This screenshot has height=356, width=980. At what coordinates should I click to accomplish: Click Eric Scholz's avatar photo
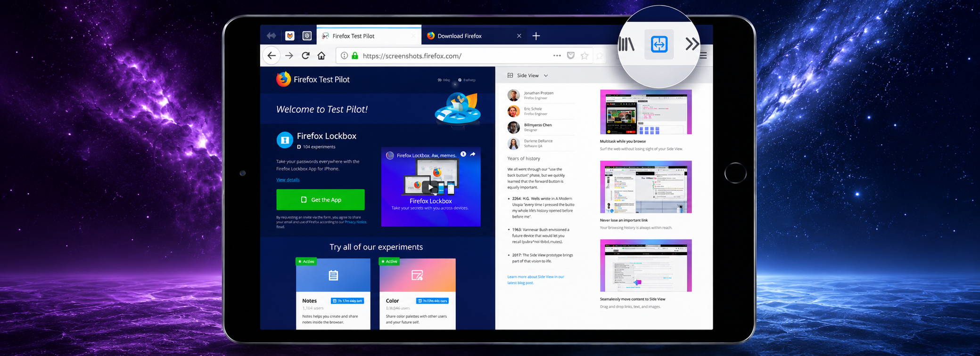pos(513,111)
